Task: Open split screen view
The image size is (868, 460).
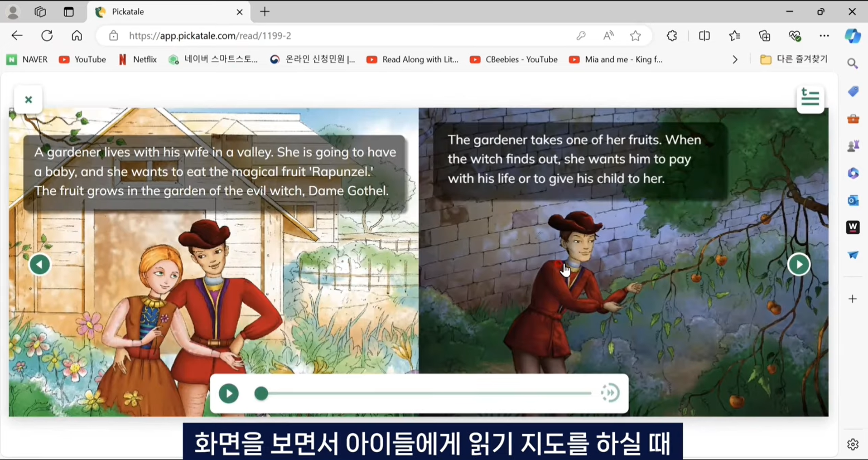Action: (704, 36)
